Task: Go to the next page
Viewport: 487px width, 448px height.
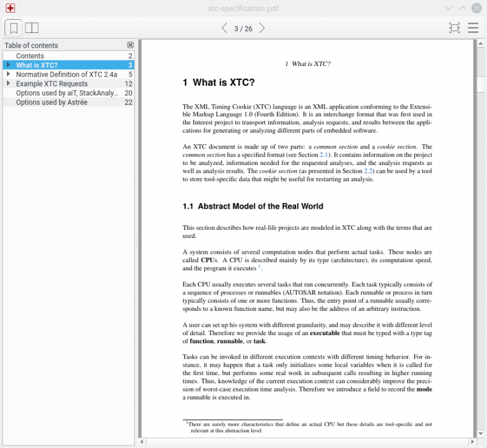Action: pyautogui.click(x=262, y=28)
